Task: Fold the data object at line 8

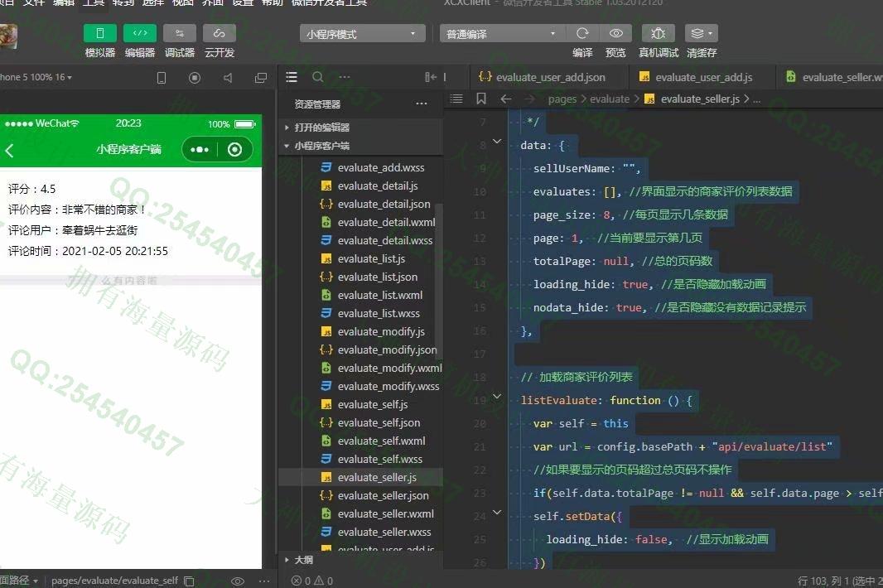Action: tap(497, 142)
